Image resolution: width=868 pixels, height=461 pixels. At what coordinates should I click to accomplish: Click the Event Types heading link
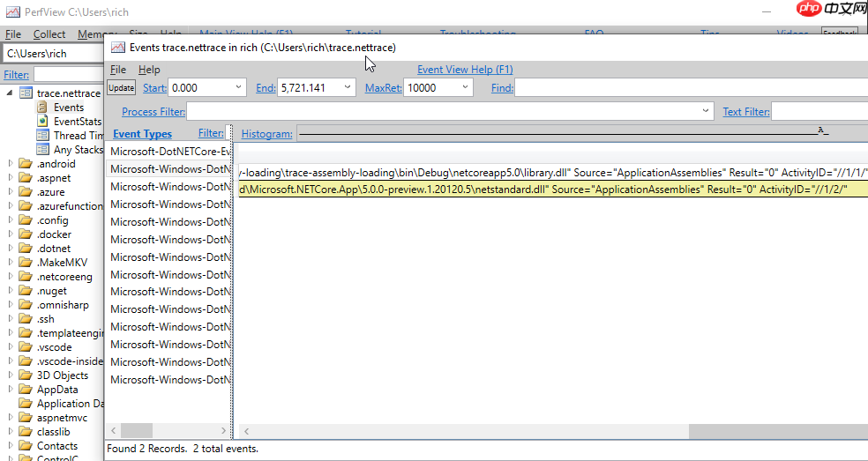pos(142,133)
